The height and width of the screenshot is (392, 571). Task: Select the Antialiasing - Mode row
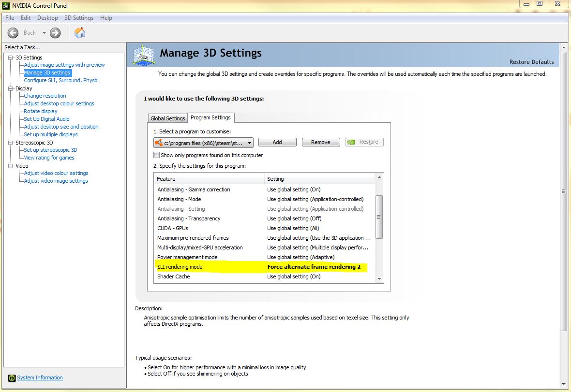pos(264,199)
